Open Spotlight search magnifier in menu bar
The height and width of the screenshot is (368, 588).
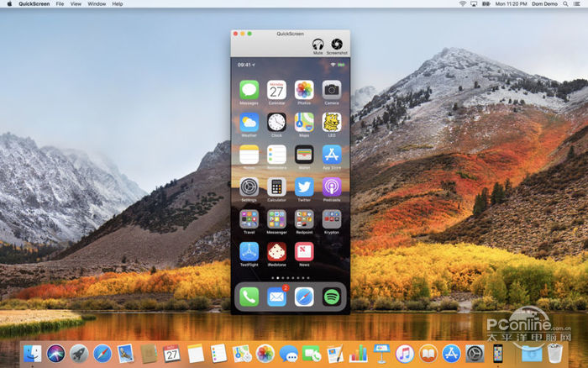pyautogui.click(x=565, y=3)
